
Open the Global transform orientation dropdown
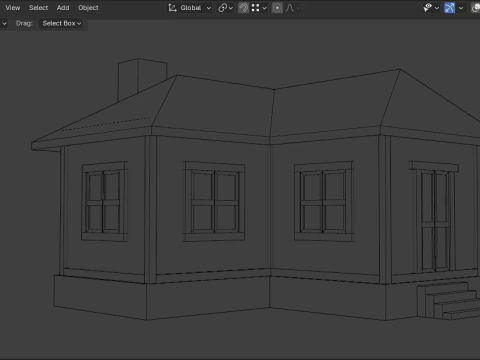pyautogui.click(x=190, y=8)
